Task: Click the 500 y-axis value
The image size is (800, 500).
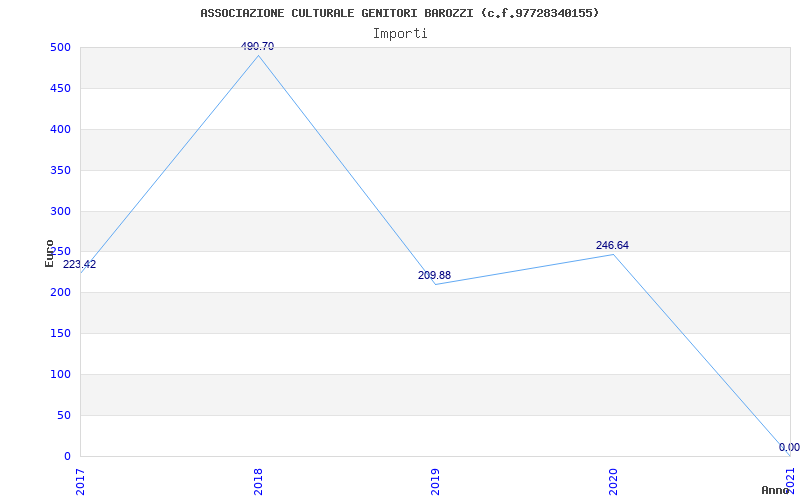Action: point(60,47)
